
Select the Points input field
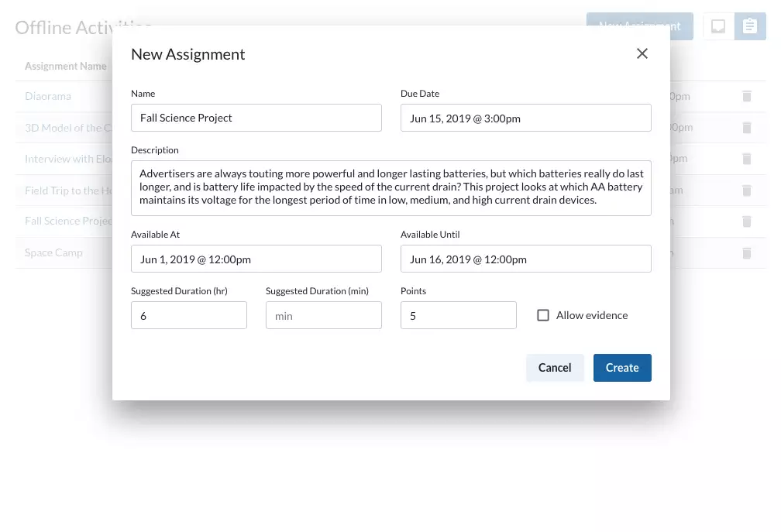(458, 315)
